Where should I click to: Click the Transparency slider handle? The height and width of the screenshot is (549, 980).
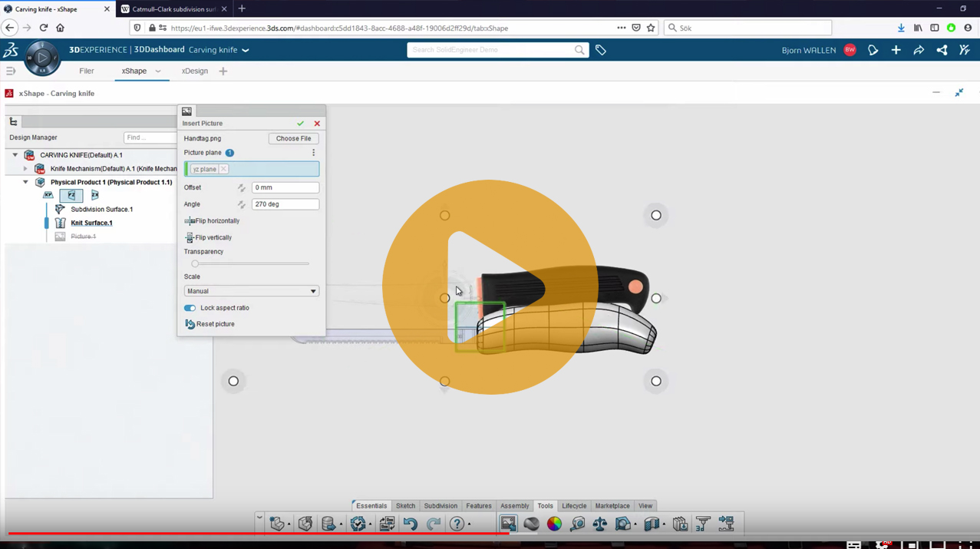pyautogui.click(x=195, y=264)
